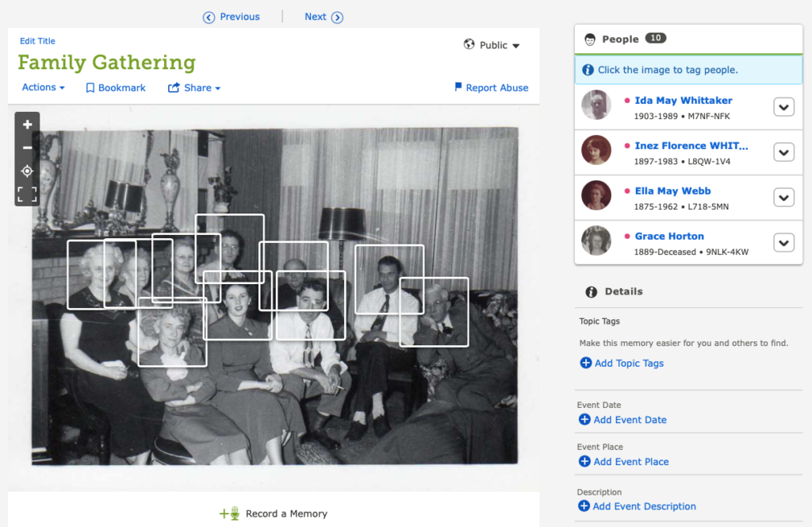Click Inez Florence's portrait thumbnail

596,150
